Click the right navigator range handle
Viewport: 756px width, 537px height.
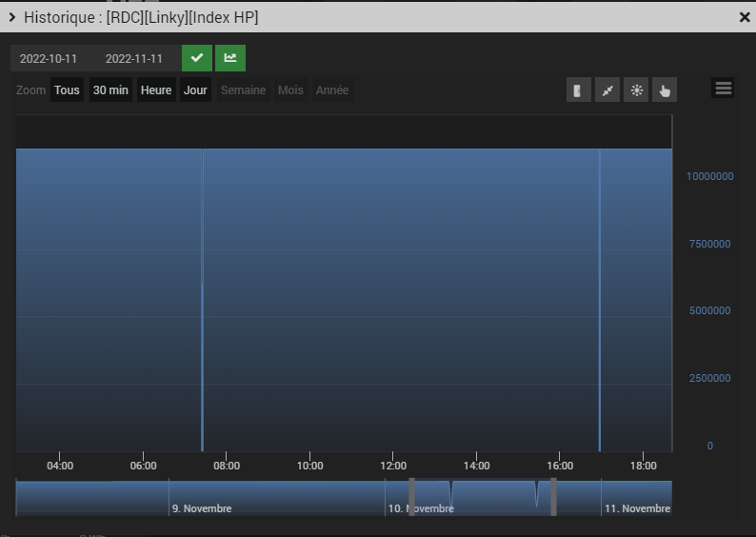tap(553, 496)
